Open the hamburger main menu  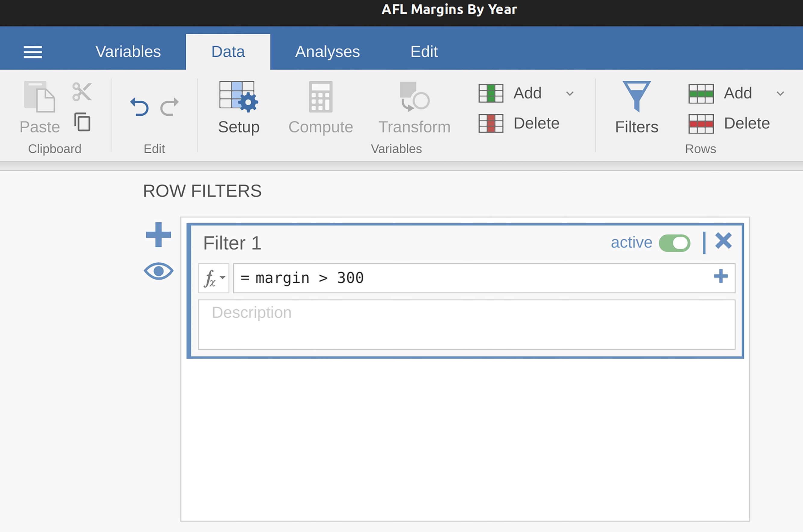(x=33, y=52)
